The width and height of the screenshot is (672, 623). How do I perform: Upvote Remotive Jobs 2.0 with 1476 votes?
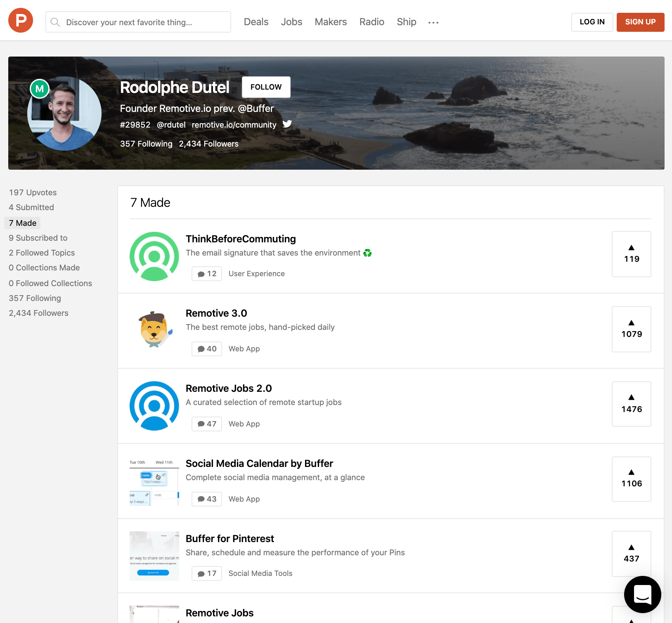(x=632, y=404)
